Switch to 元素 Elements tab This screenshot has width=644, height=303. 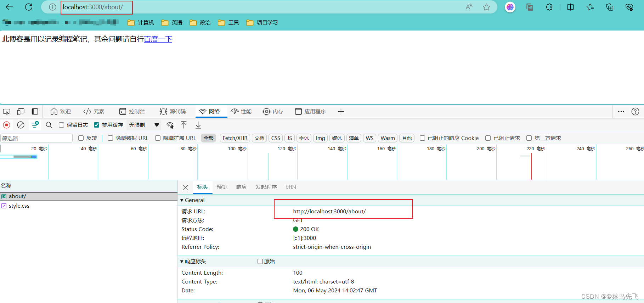point(94,111)
